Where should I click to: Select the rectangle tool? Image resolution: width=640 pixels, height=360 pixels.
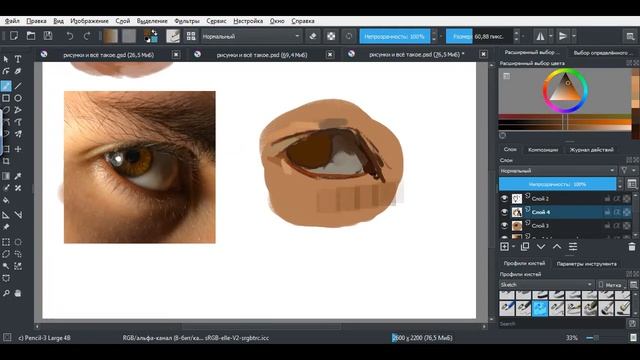click(x=6, y=98)
